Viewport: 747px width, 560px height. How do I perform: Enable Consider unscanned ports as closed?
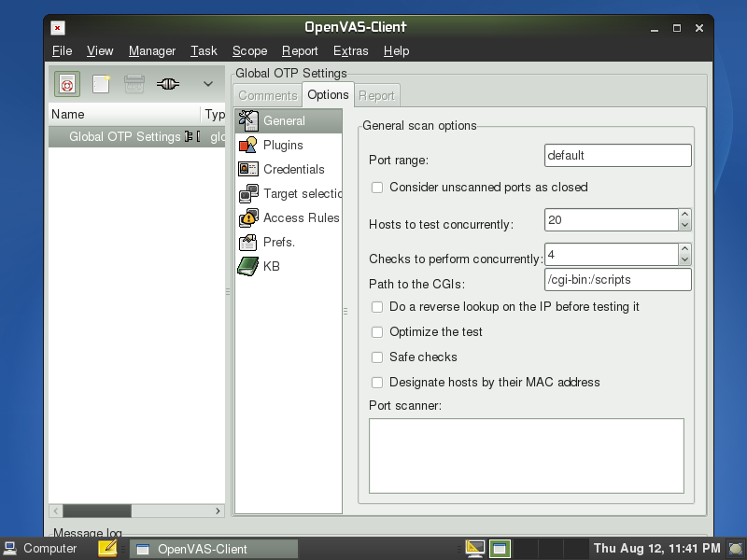click(378, 188)
